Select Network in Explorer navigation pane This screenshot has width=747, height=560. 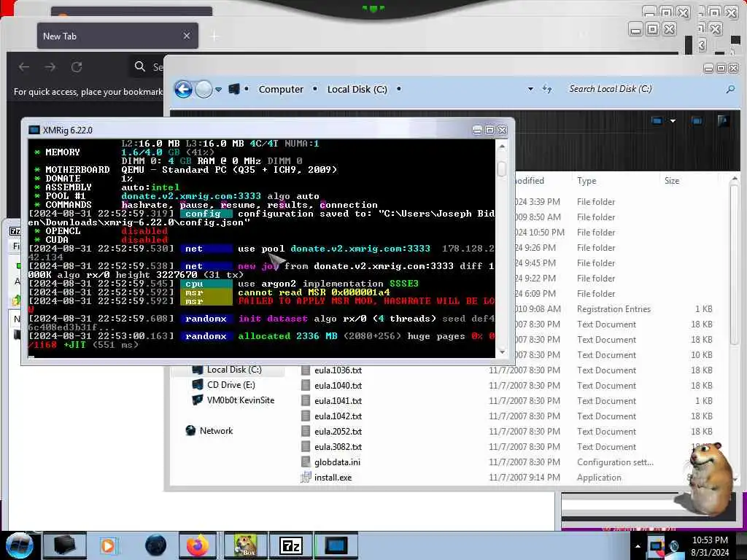click(x=209, y=430)
